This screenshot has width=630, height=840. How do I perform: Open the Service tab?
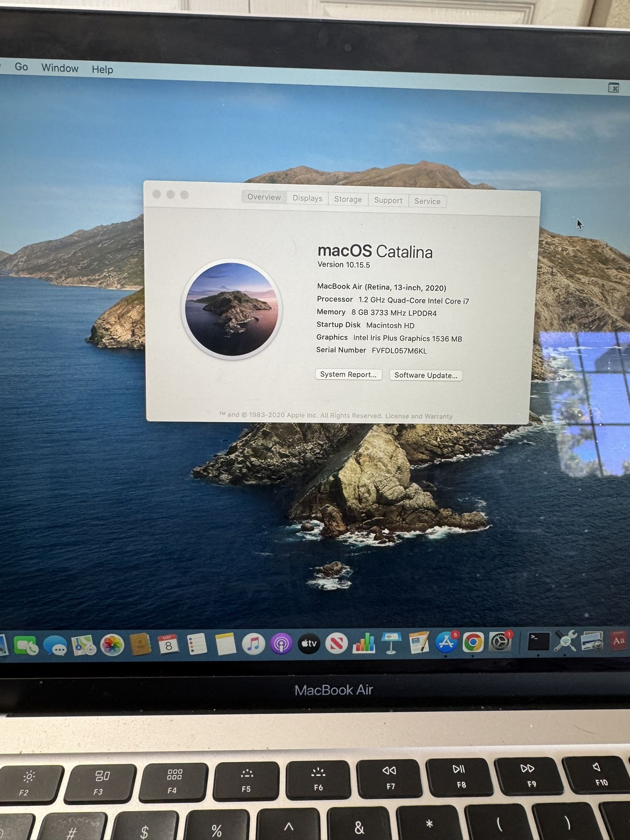(x=427, y=201)
